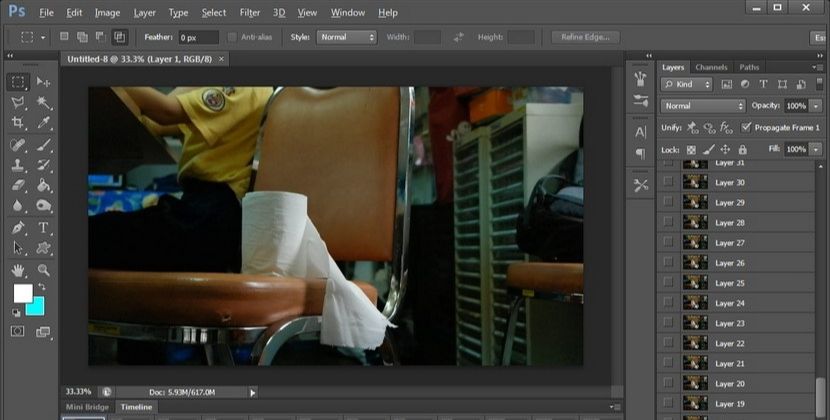Image resolution: width=830 pixels, height=420 pixels.
Task: Toggle Propagate Frame 1 checkbox
Action: click(746, 127)
